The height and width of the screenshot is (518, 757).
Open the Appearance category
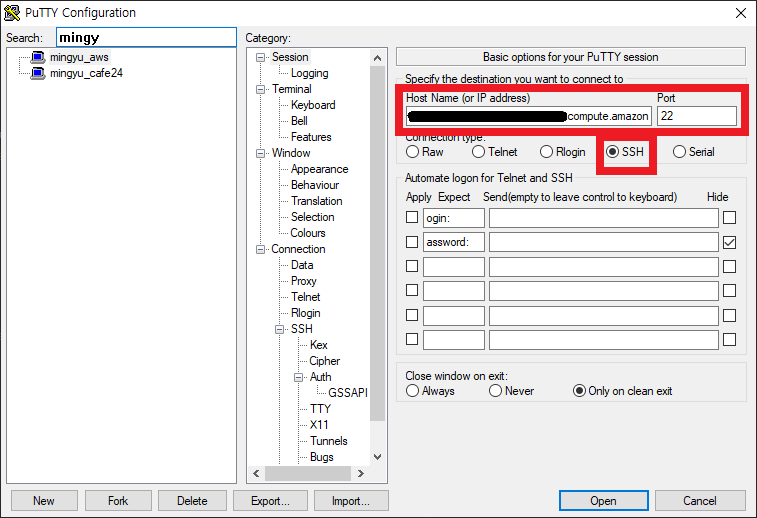pos(319,169)
